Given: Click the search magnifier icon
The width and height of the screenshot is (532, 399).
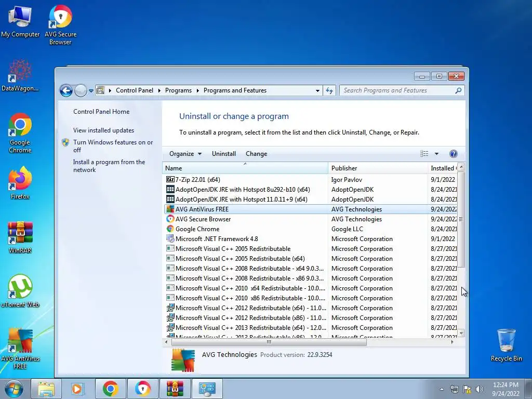Looking at the screenshot, I should pyautogui.click(x=458, y=90).
